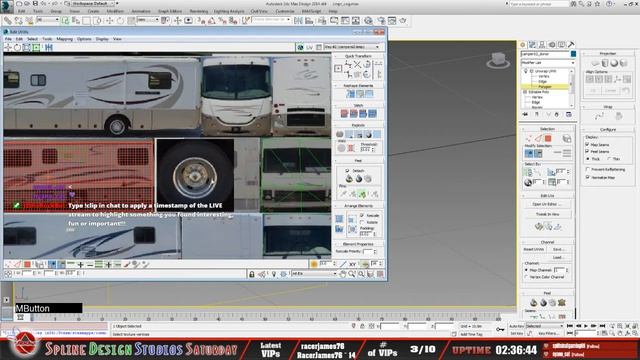The image size is (640, 360).
Task: Click the Planar Map projection icon
Action: (596, 63)
